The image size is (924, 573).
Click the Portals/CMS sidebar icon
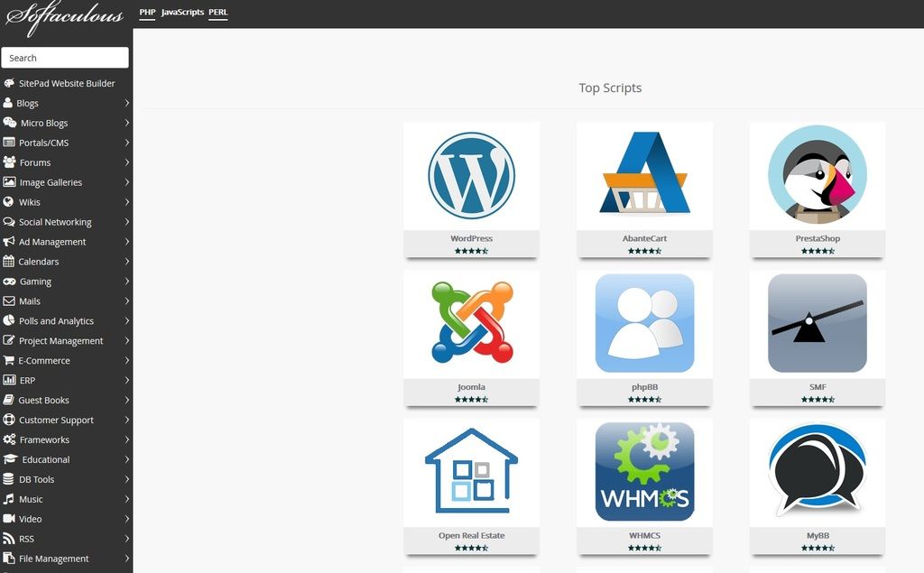9,142
